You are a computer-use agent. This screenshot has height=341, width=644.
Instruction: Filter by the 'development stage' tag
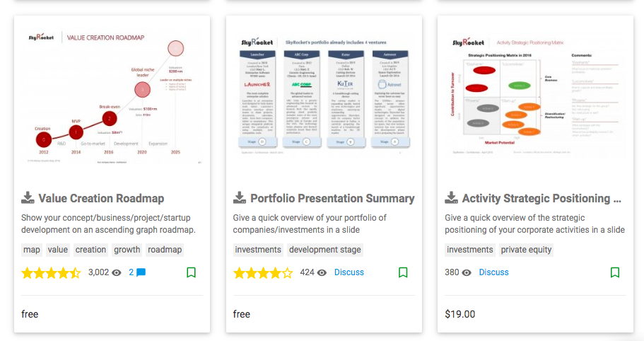[325, 250]
